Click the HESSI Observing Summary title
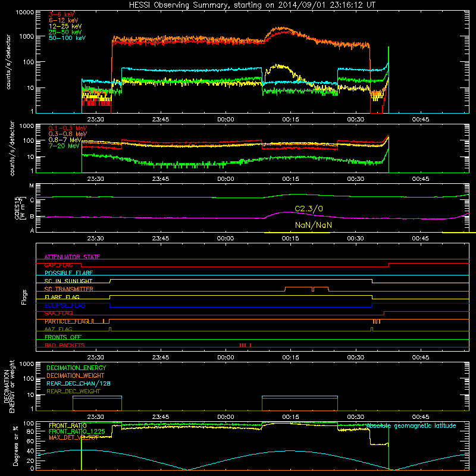The height and width of the screenshot is (476, 476). tap(252, 5)
